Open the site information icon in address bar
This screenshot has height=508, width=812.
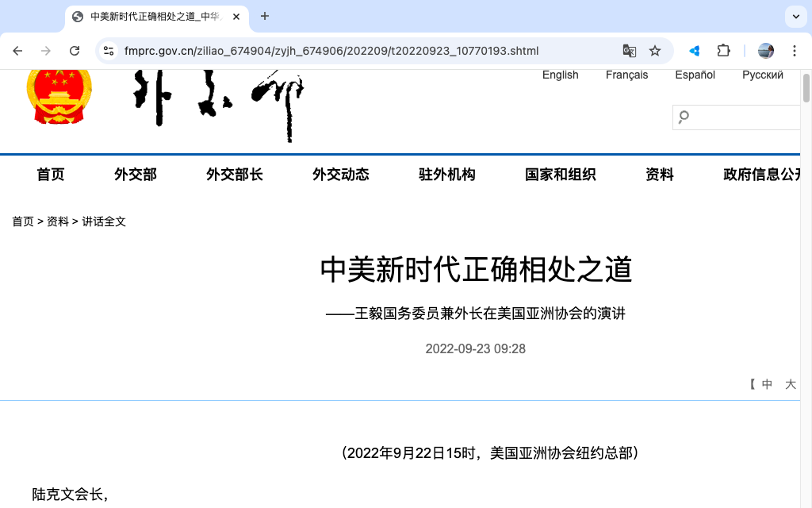(x=109, y=51)
